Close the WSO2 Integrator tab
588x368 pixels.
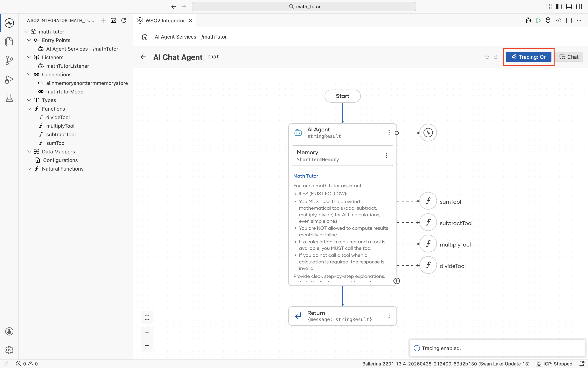(x=191, y=20)
